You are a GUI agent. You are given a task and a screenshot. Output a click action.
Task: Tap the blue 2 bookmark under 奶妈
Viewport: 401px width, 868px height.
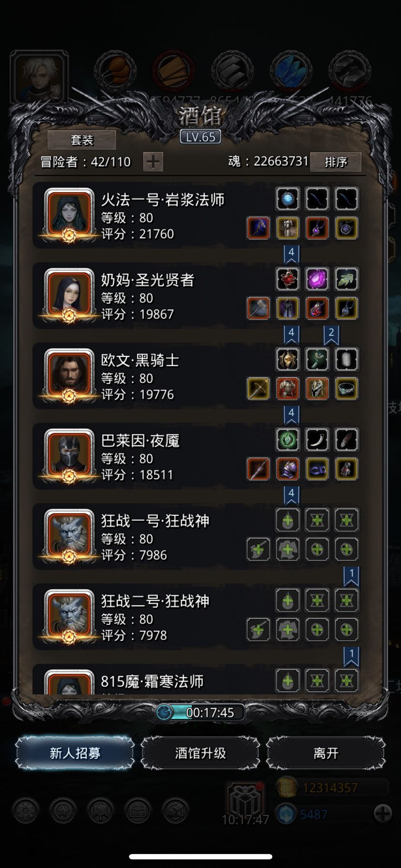tap(331, 335)
